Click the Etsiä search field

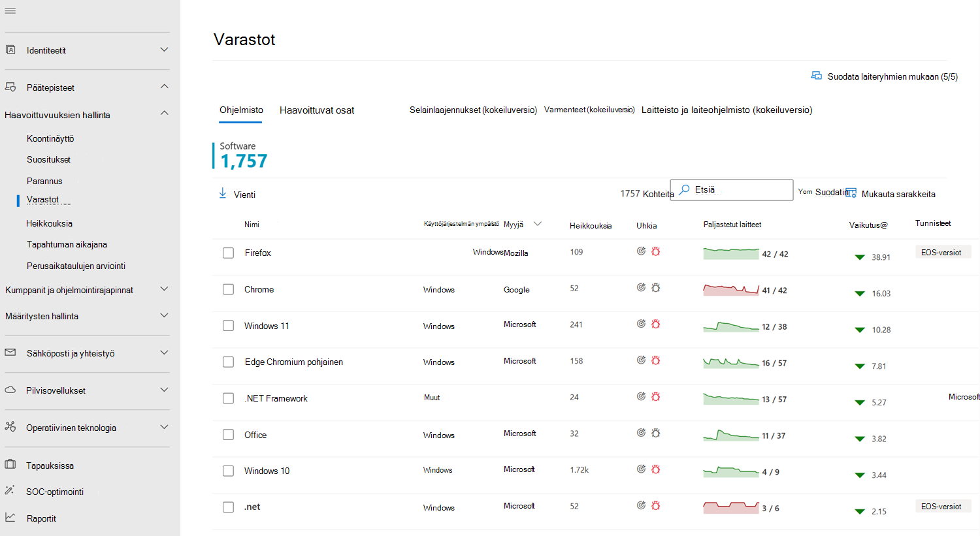[732, 190]
